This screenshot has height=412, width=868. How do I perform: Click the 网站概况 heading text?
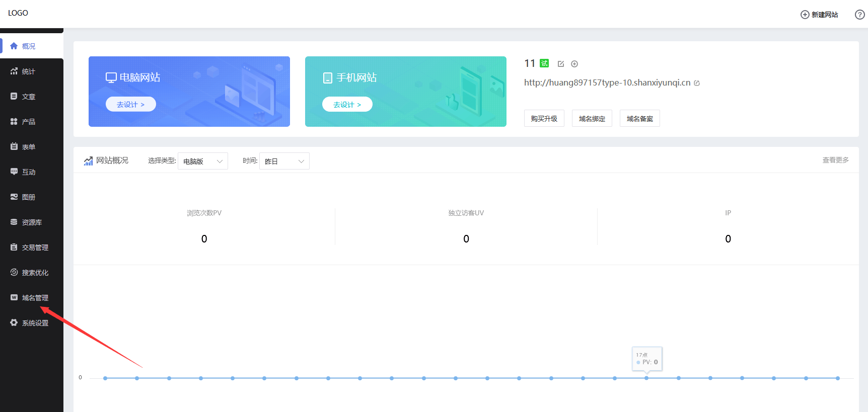[112, 160]
